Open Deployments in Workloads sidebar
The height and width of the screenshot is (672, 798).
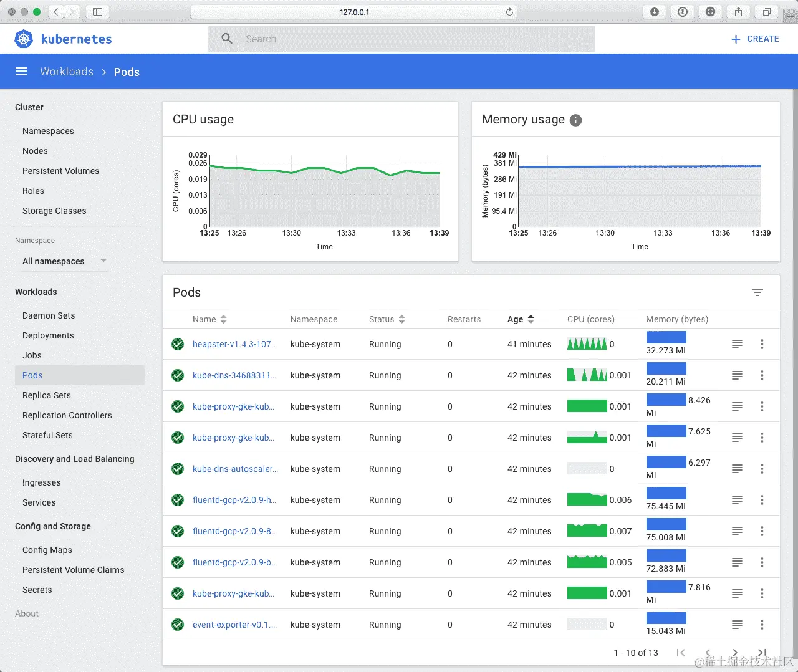coord(48,335)
